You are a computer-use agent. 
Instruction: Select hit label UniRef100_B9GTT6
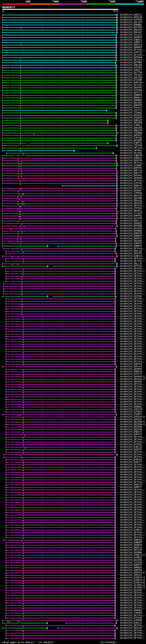(x=131, y=170)
